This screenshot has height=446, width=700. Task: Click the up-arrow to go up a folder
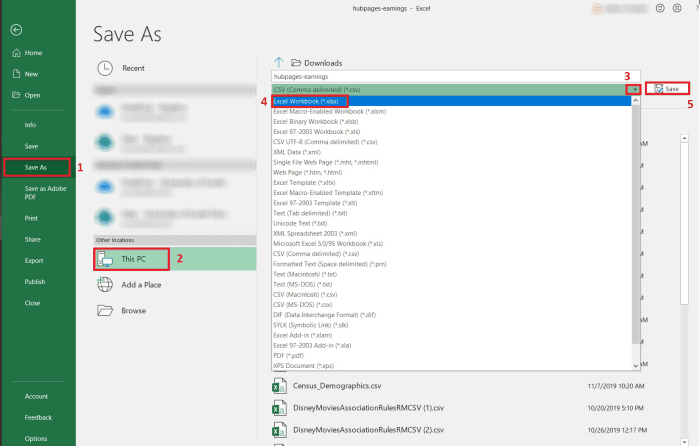click(279, 62)
